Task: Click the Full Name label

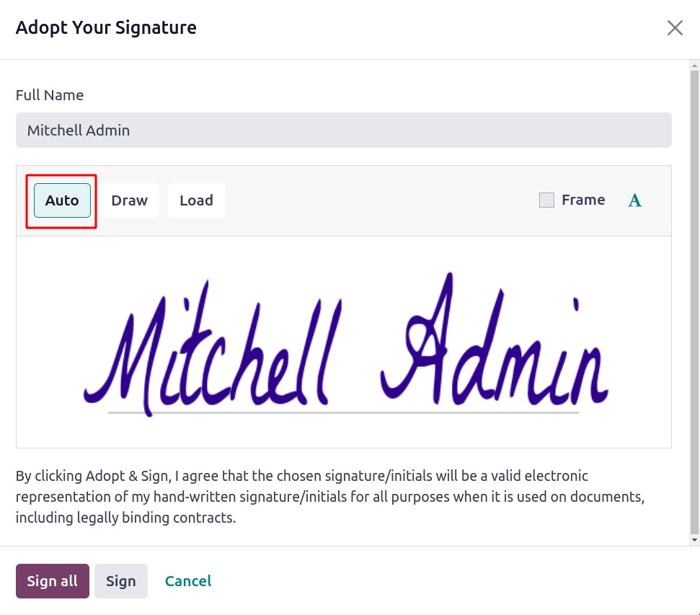Action: (x=50, y=95)
